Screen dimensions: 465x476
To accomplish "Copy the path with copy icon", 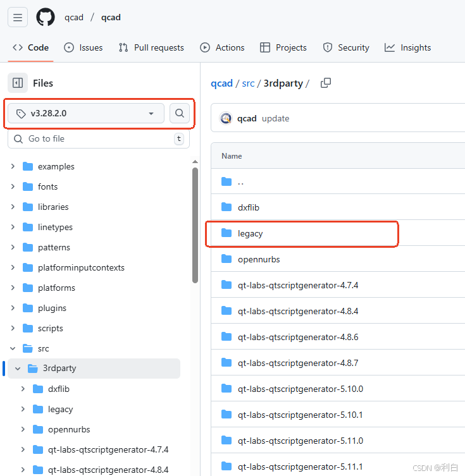I will tap(326, 83).
